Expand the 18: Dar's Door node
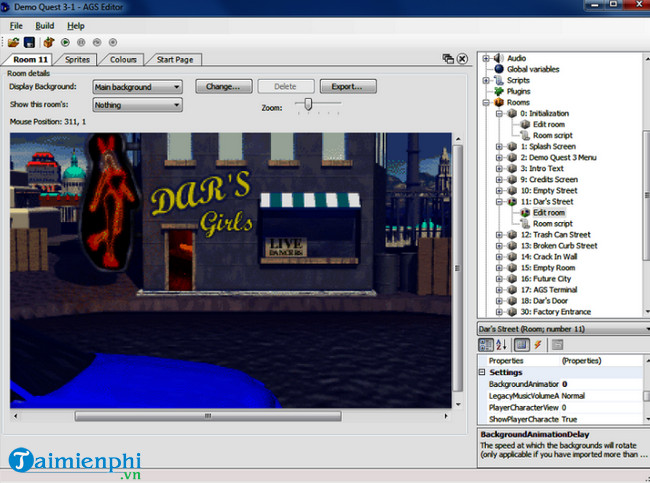Screen dimensions: 650x483 pyautogui.click(x=499, y=301)
